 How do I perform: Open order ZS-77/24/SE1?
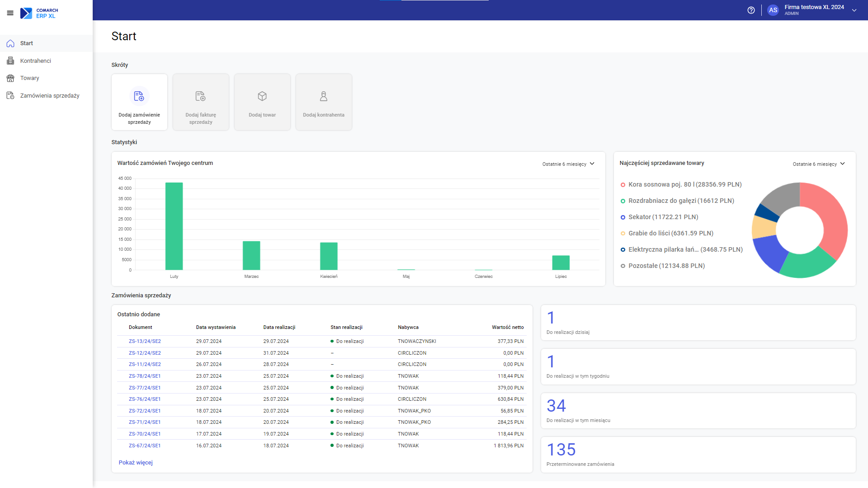145,388
